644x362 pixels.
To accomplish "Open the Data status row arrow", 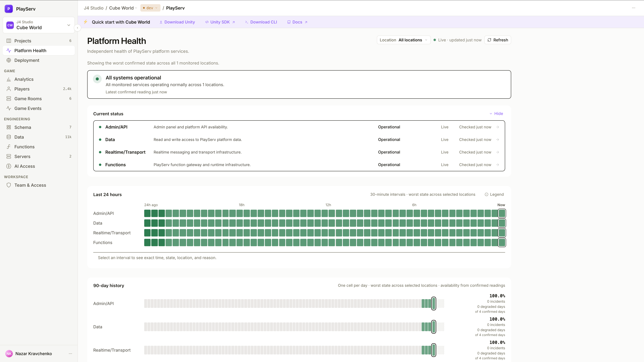I will [x=497, y=140].
